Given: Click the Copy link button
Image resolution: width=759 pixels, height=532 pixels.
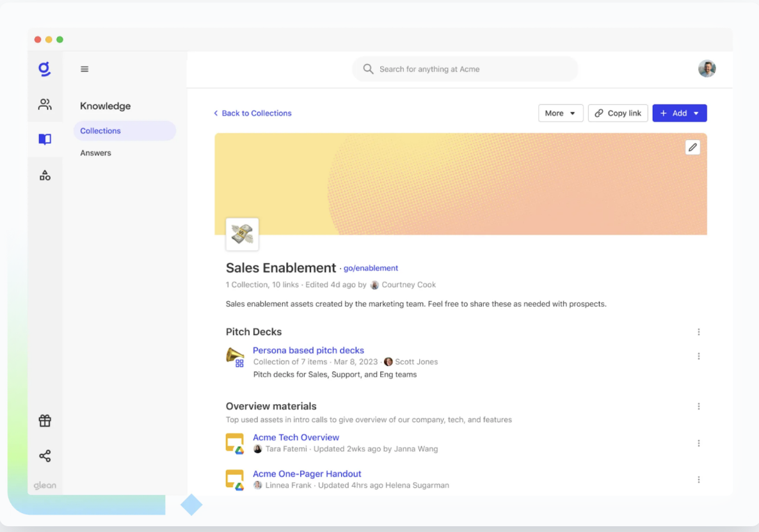Looking at the screenshot, I should (618, 113).
